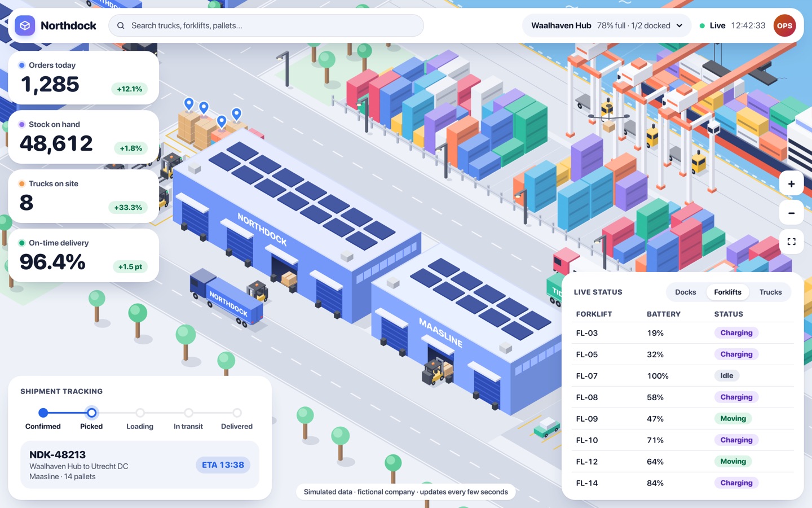Open the Trucks on site card

click(83, 196)
